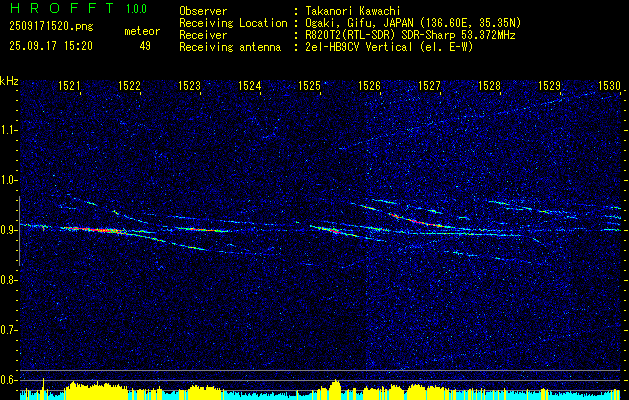The image size is (629, 400).
Task: Click the 0.8 kHz axis label
Action: tap(8, 280)
